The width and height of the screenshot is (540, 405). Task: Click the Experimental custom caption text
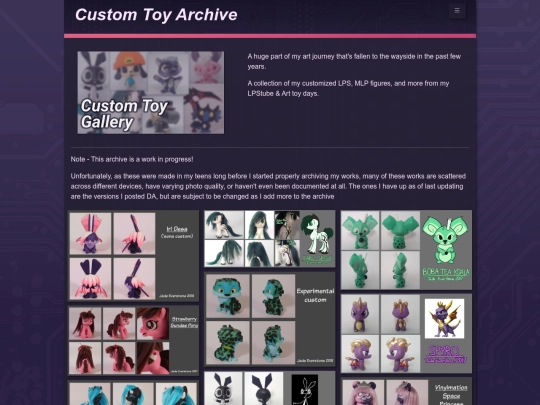click(x=315, y=295)
